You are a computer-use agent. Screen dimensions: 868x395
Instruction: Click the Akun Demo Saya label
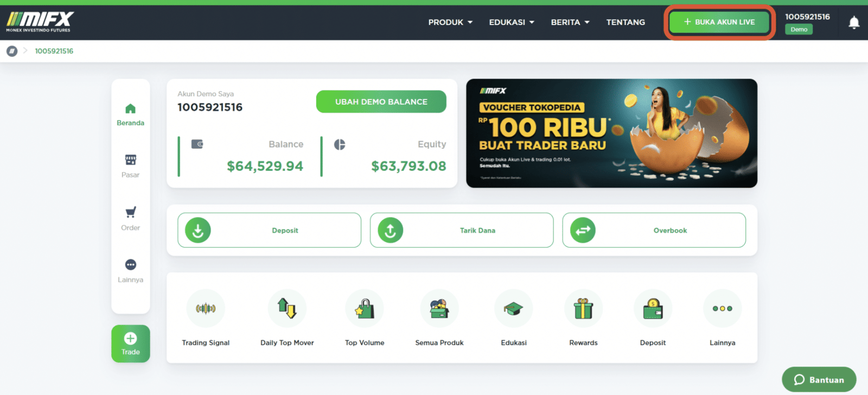point(206,94)
